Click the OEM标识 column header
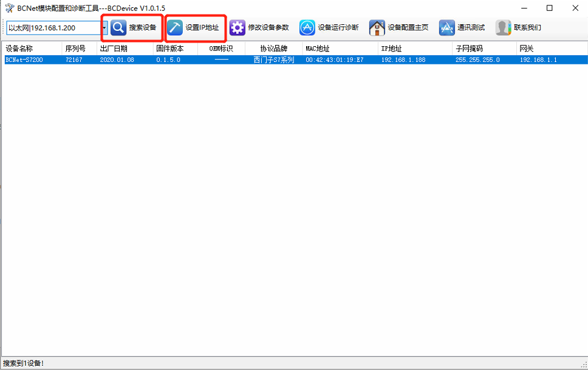 [x=221, y=49]
